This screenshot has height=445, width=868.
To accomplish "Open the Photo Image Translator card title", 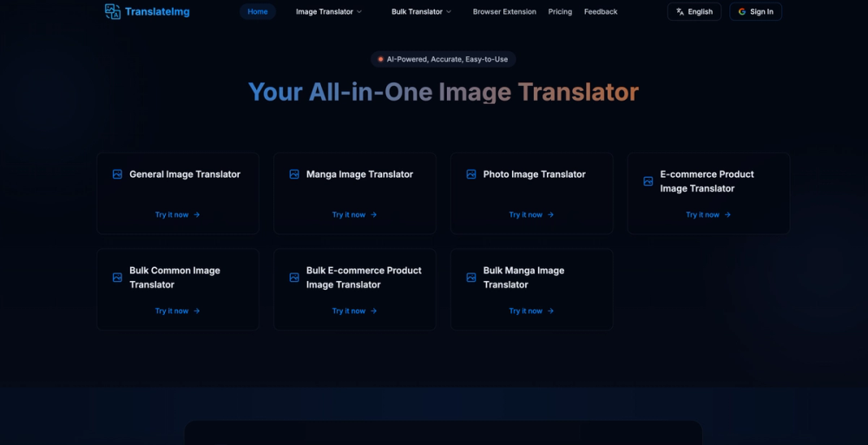I will (534, 174).
